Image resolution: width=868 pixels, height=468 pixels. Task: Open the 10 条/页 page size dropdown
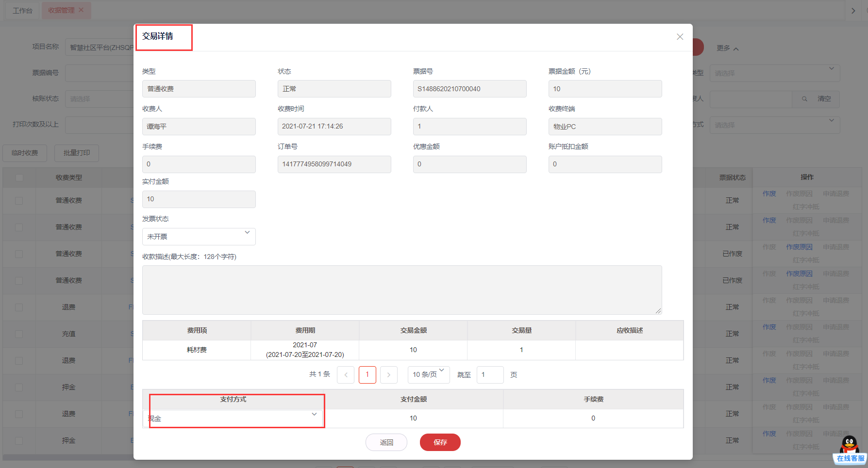(x=429, y=374)
